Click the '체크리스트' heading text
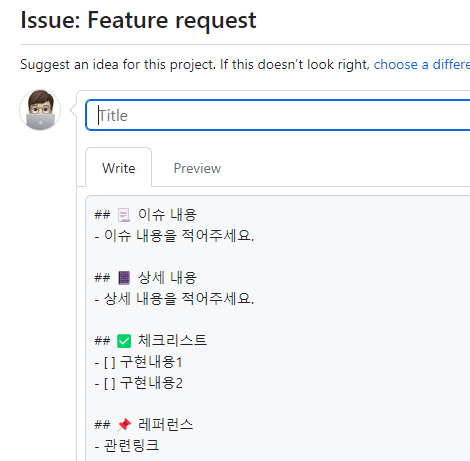This screenshot has width=470, height=461. (x=172, y=340)
